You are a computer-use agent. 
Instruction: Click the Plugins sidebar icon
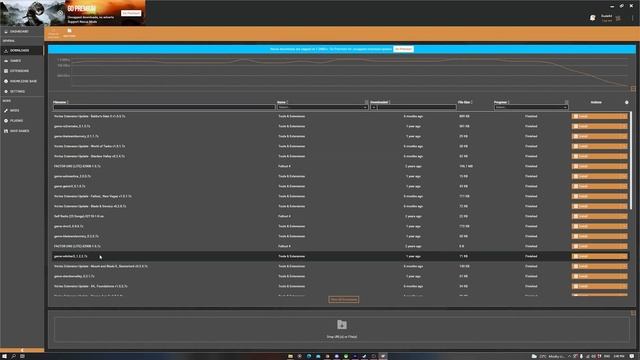point(6,121)
